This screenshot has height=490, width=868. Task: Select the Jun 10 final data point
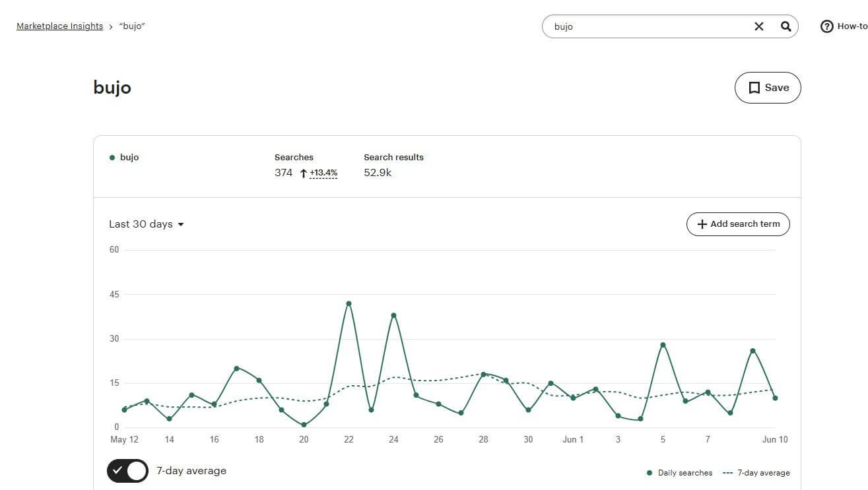(x=775, y=398)
